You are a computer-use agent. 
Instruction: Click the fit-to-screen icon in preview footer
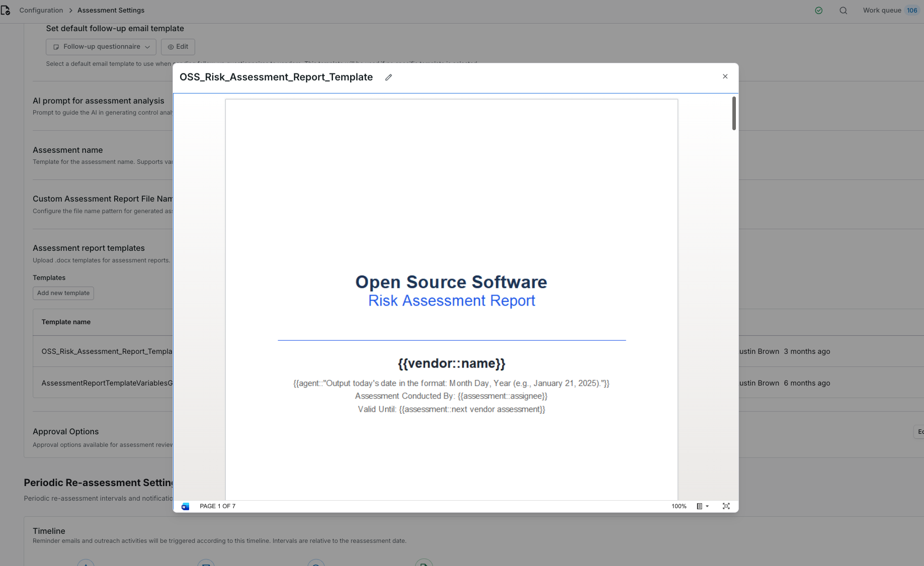726,506
